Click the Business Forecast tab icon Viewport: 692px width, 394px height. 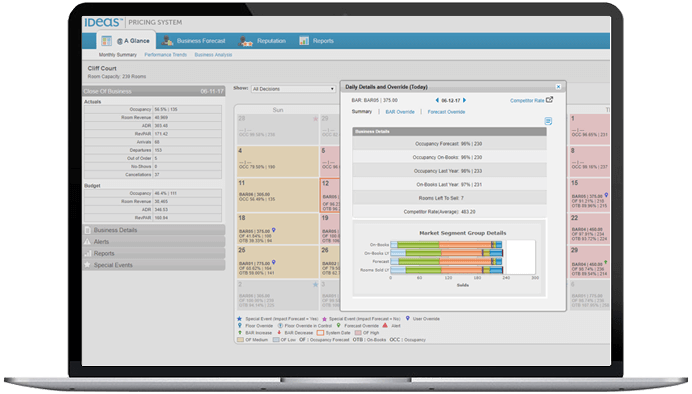point(167,41)
